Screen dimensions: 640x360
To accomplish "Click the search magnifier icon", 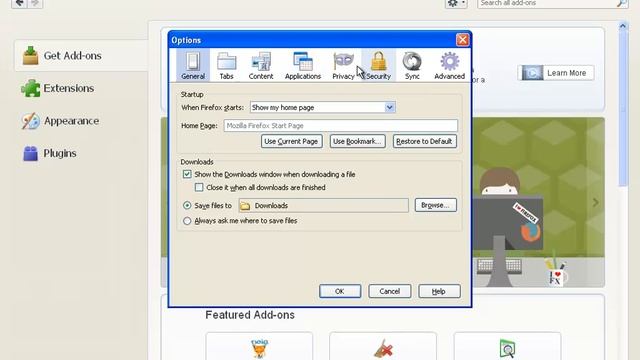I will [x=622, y=3].
